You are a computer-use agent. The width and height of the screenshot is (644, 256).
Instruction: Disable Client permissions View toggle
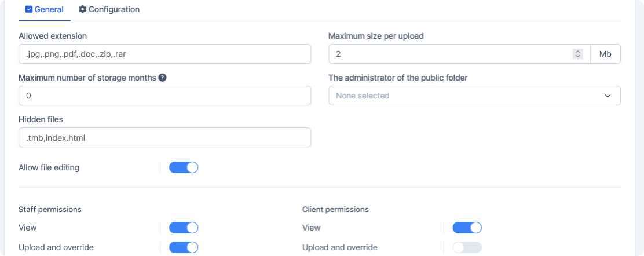pos(467,228)
